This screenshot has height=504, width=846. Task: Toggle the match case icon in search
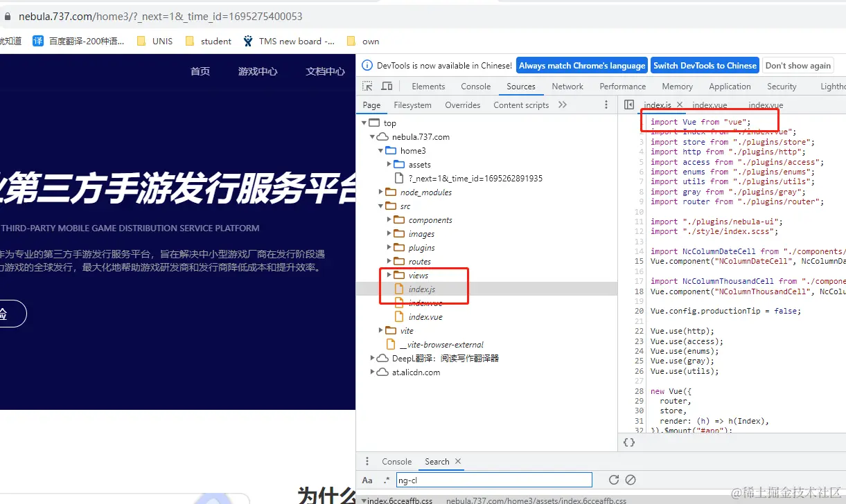(x=367, y=480)
